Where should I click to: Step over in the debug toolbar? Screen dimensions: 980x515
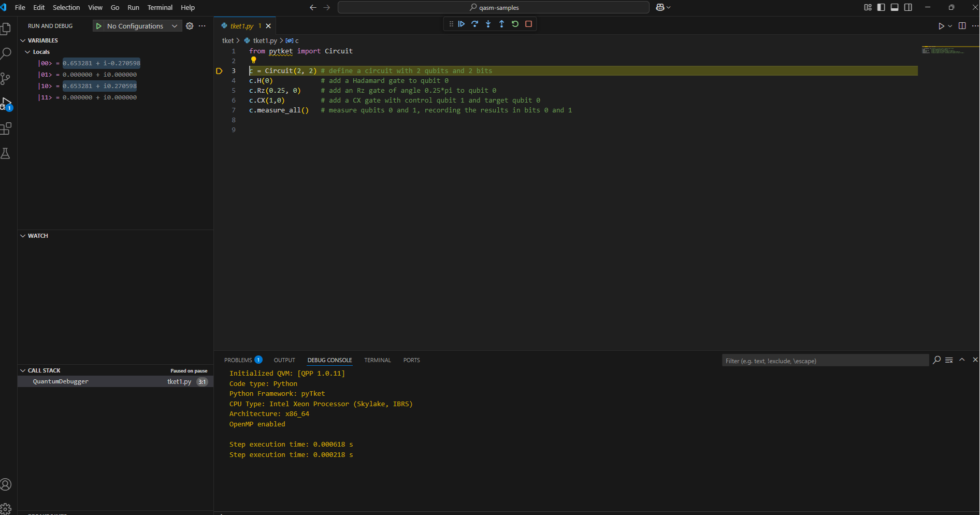point(475,24)
